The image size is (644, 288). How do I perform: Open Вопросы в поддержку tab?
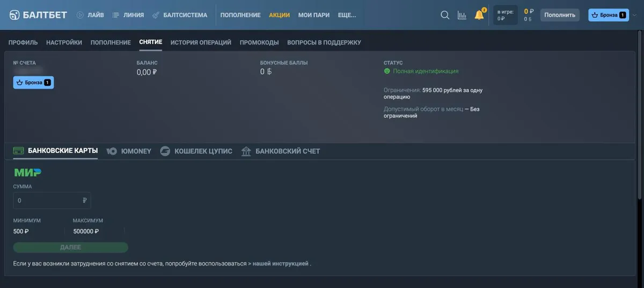point(324,42)
